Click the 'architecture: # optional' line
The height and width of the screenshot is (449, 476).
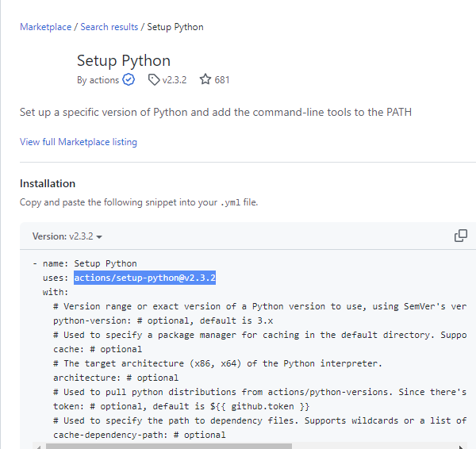click(x=116, y=378)
